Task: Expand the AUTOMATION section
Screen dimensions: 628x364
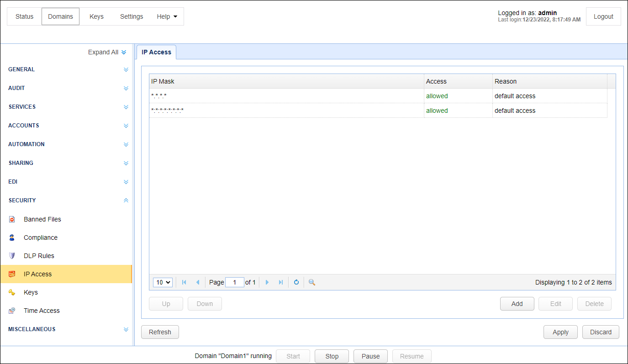Action: click(x=126, y=145)
